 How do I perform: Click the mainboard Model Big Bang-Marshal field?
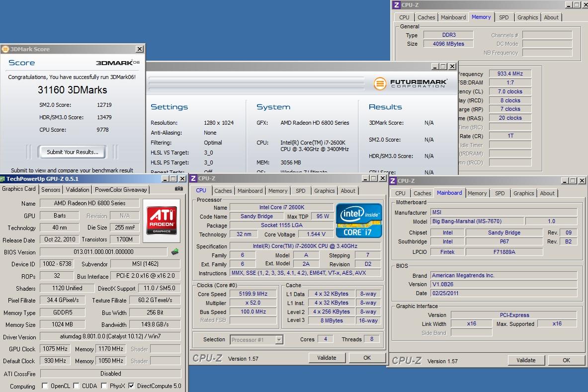pos(477,222)
